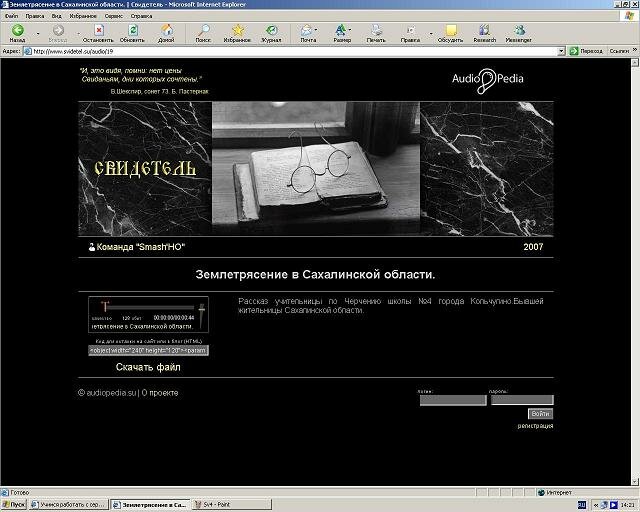Switch to Учимся работать taskbar window

click(x=69, y=505)
